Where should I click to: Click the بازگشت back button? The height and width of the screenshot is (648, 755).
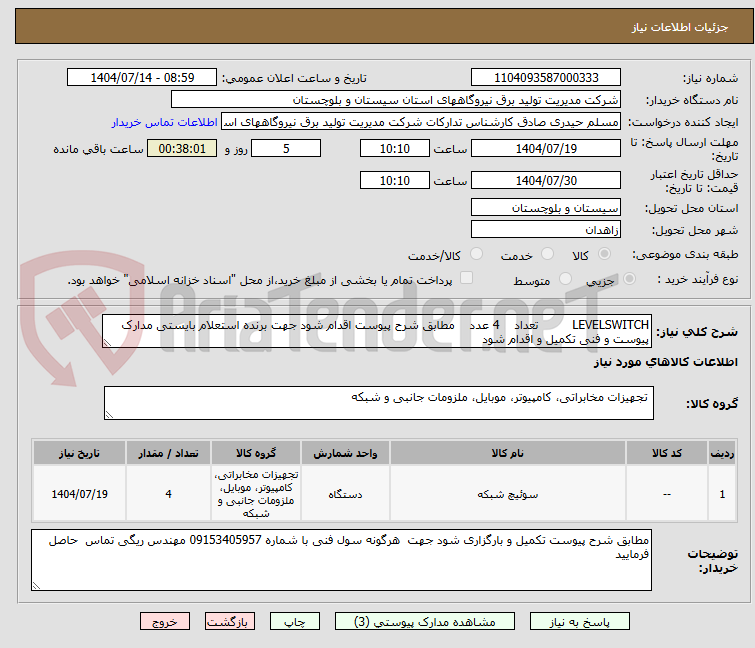(x=230, y=622)
